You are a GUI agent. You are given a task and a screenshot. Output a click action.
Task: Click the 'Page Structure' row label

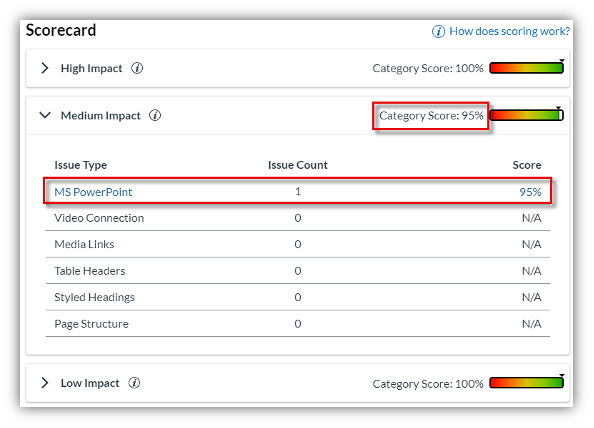tap(91, 324)
